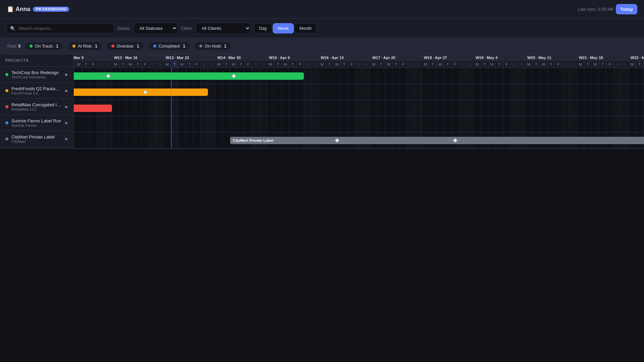Click the search magnifier icon
The height and width of the screenshot is (362, 644).
click(13, 28)
